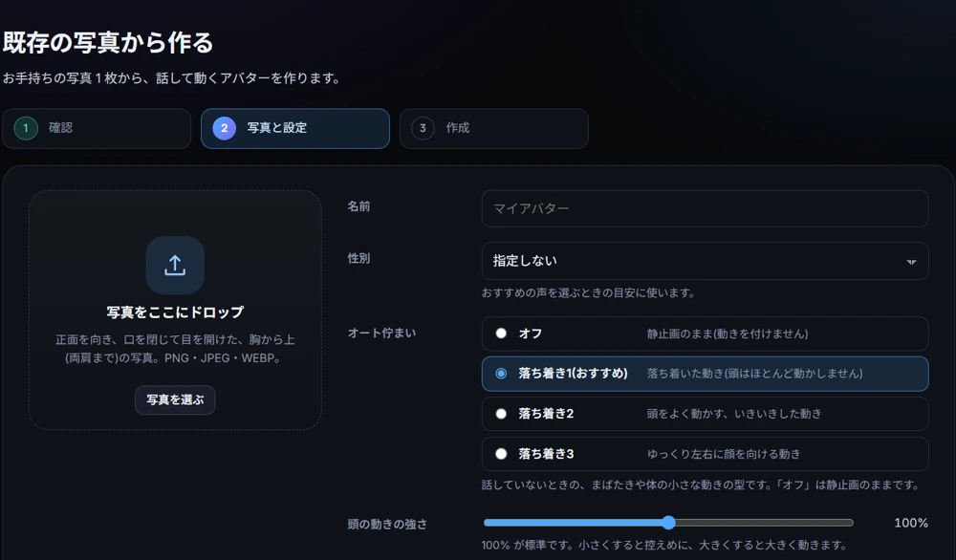Click the 頭の動きの強さ label
Image resolution: width=956 pixels, height=560 pixels.
point(387,524)
